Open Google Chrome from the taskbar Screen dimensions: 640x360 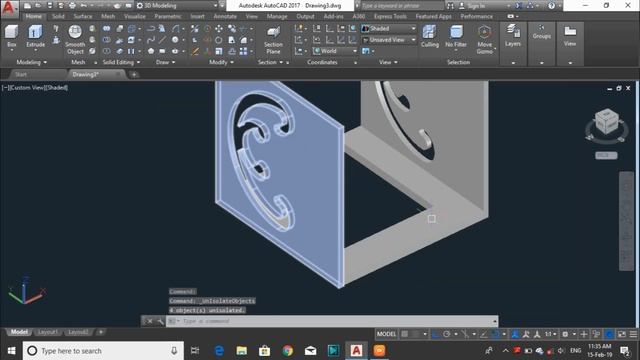[287, 351]
